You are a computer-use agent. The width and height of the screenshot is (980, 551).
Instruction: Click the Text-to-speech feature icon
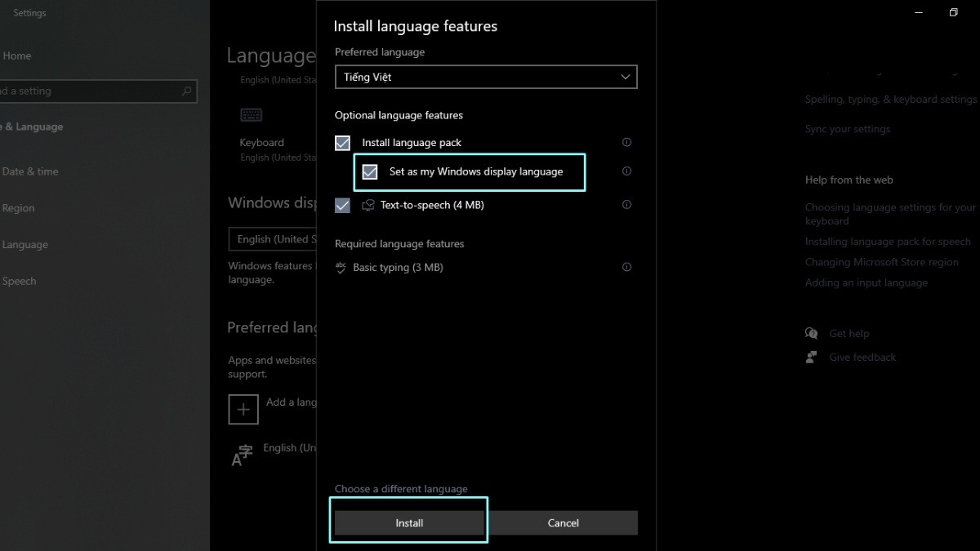(367, 205)
